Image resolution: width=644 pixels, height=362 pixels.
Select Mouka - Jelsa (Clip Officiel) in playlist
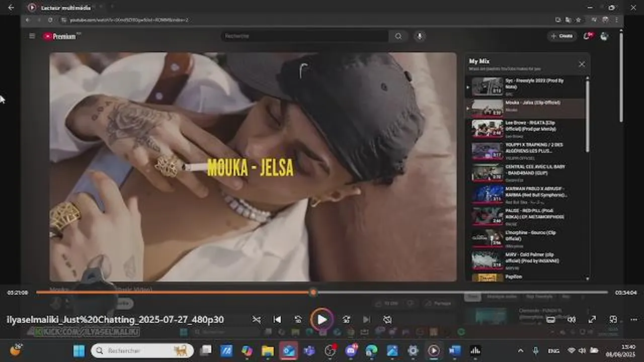coord(525,108)
